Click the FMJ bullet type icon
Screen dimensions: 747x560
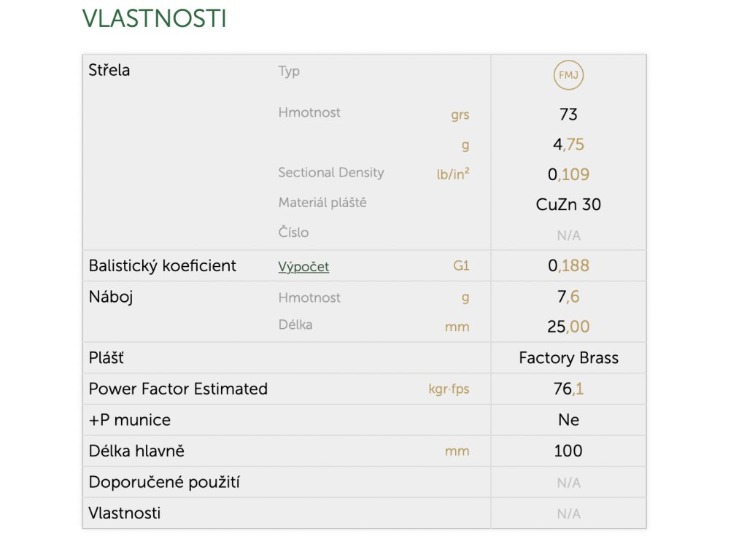pyautogui.click(x=568, y=75)
